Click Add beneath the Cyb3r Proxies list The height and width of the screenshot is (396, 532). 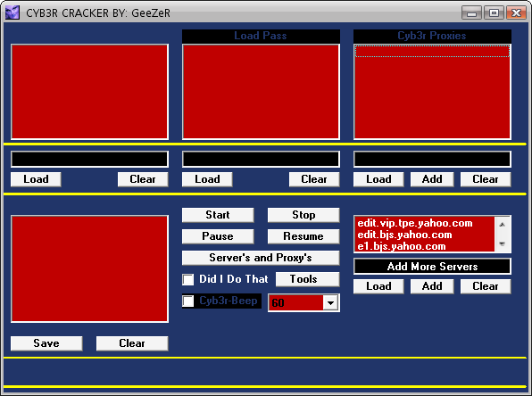click(x=432, y=179)
